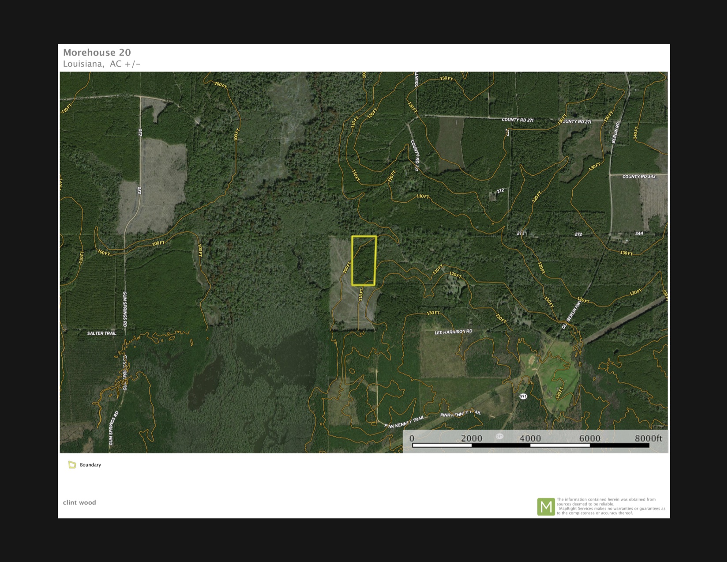Click the MapRight disclaimer text
This screenshot has width=728, height=563.
(611, 506)
